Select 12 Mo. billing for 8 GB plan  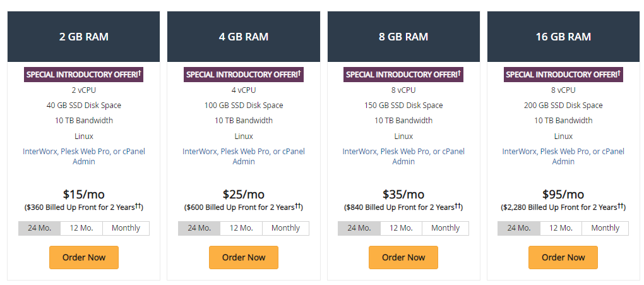[x=401, y=228]
